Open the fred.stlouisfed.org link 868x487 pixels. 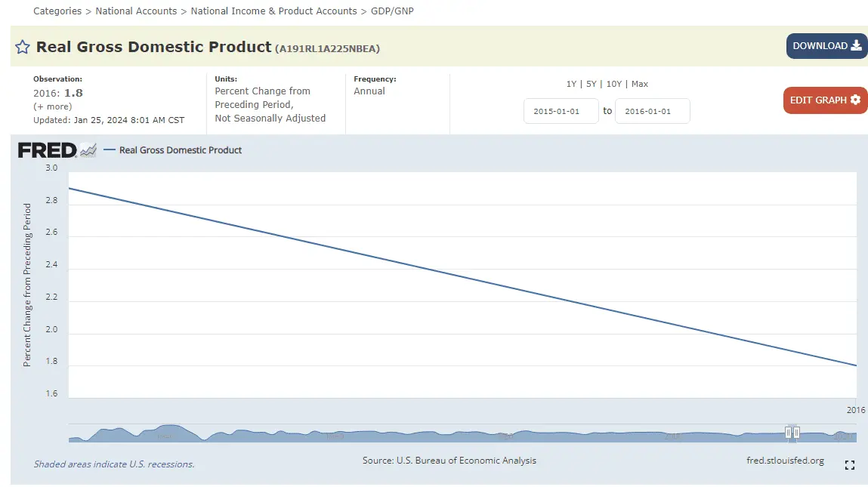[785, 461]
